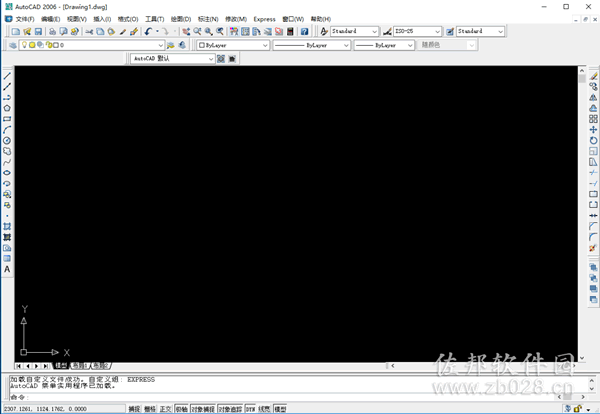Activate the Pan realtime tool
Screen dimensions: 600x414
click(x=186, y=31)
